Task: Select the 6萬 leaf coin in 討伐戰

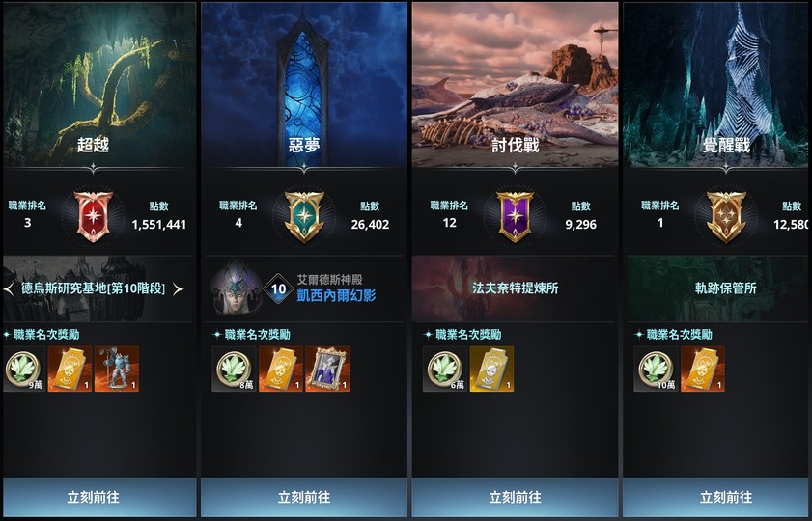Action: pos(445,369)
